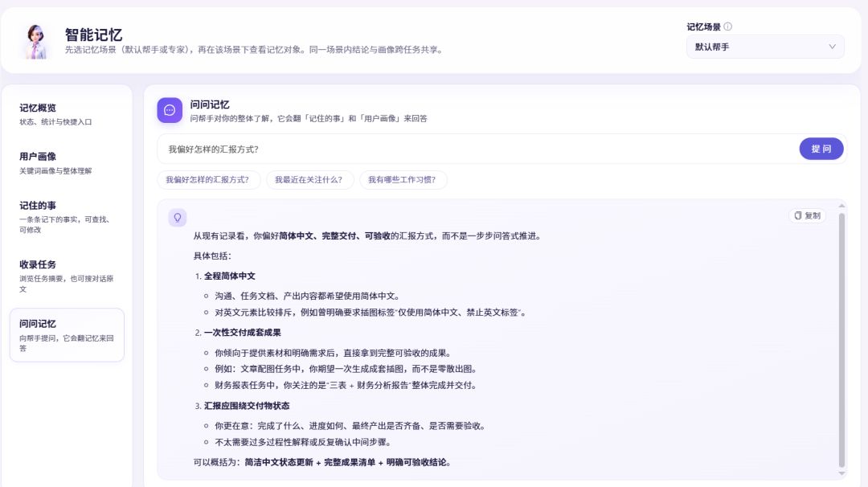Switch to the 用户画像 sidebar tab
Screen dimensions: 868x487
pos(67,163)
